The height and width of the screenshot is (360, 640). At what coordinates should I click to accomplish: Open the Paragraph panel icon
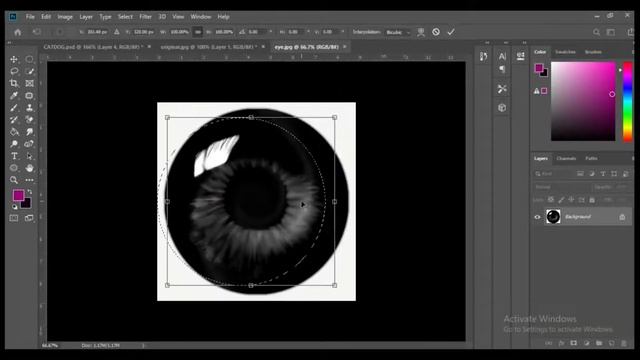click(502, 69)
